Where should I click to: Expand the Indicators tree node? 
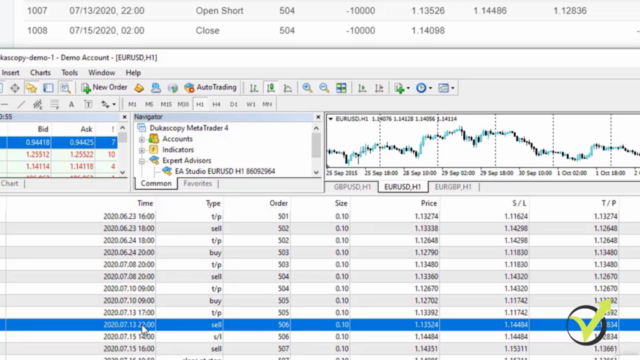tap(142, 150)
